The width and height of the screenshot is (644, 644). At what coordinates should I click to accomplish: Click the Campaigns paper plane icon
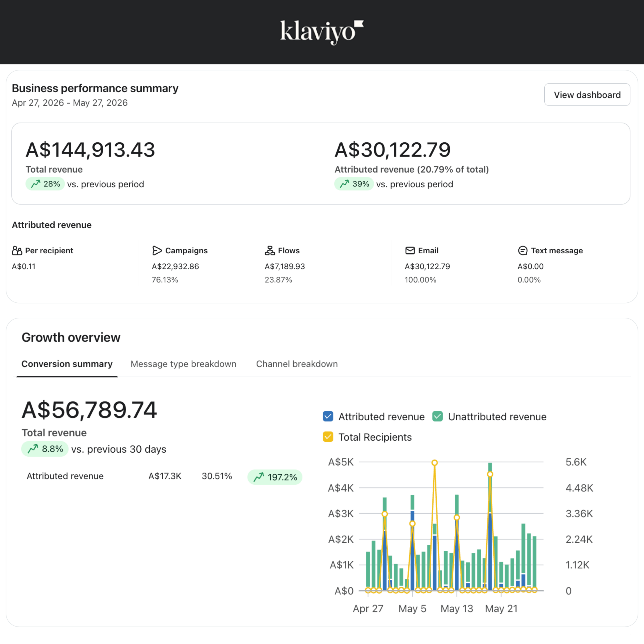[x=157, y=251]
